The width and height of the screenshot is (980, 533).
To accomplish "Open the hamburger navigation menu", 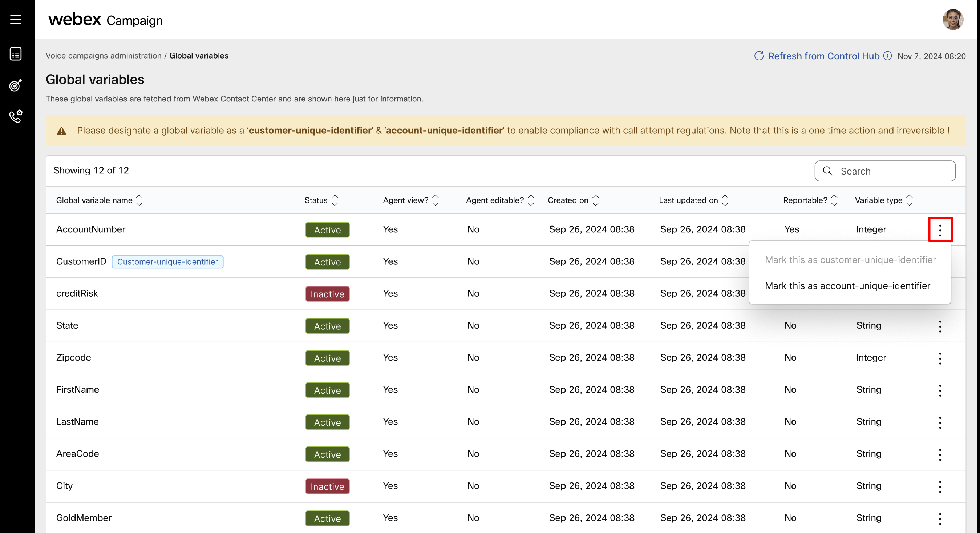I will 16,19.
